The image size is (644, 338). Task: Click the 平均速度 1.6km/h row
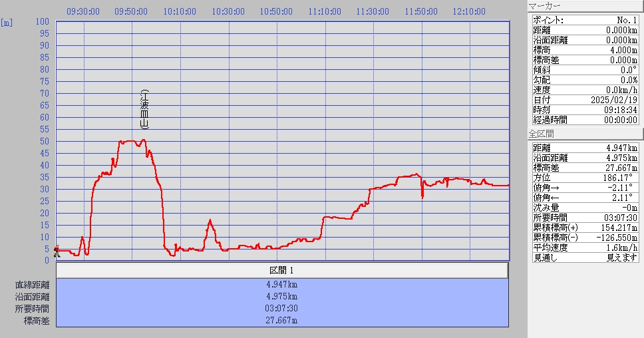[x=585, y=248]
